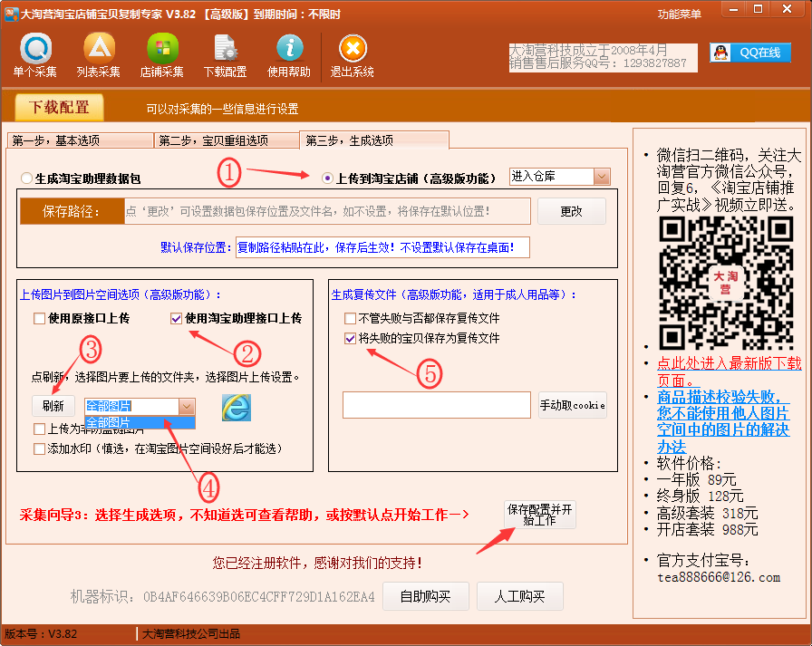Toggle 将失败的宝贝保存为复传文件 checkbox
This screenshot has width=812, height=646.
point(350,339)
